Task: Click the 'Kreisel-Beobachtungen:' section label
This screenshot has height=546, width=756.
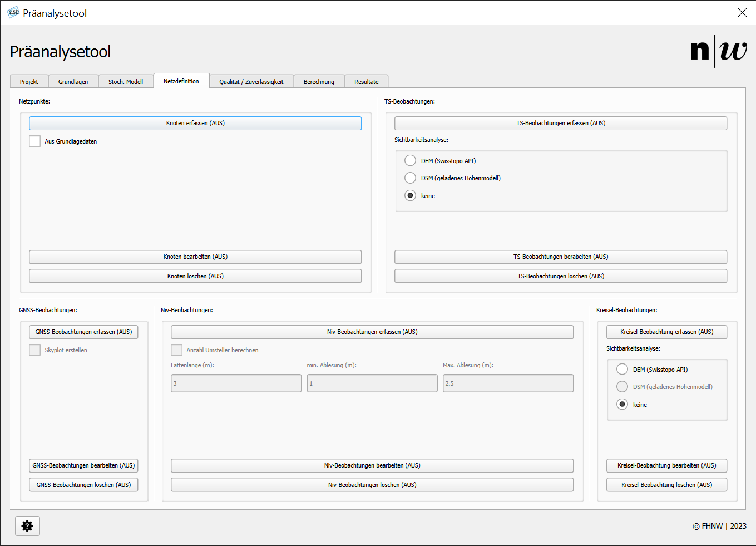Action: (x=626, y=310)
